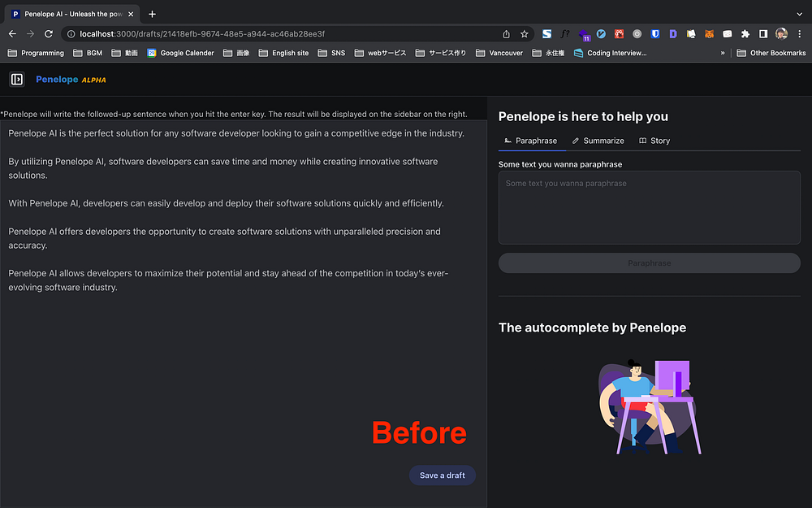Open the Extensions puzzle piece menu

click(x=745, y=33)
